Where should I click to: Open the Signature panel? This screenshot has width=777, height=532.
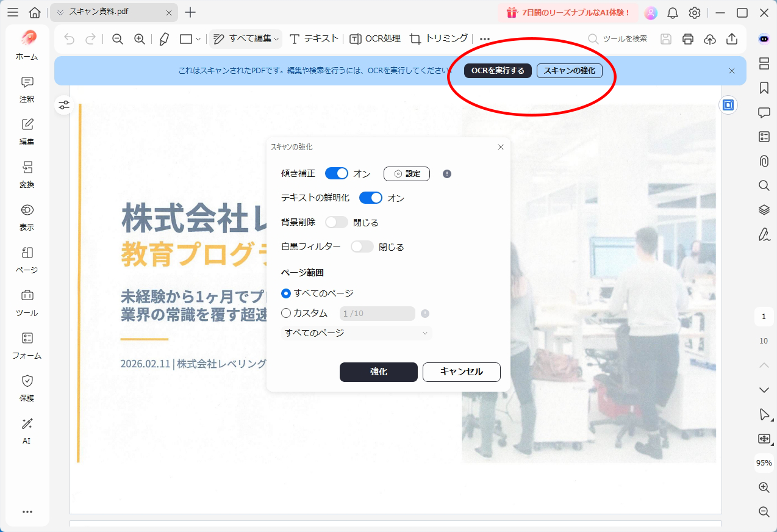point(764,234)
